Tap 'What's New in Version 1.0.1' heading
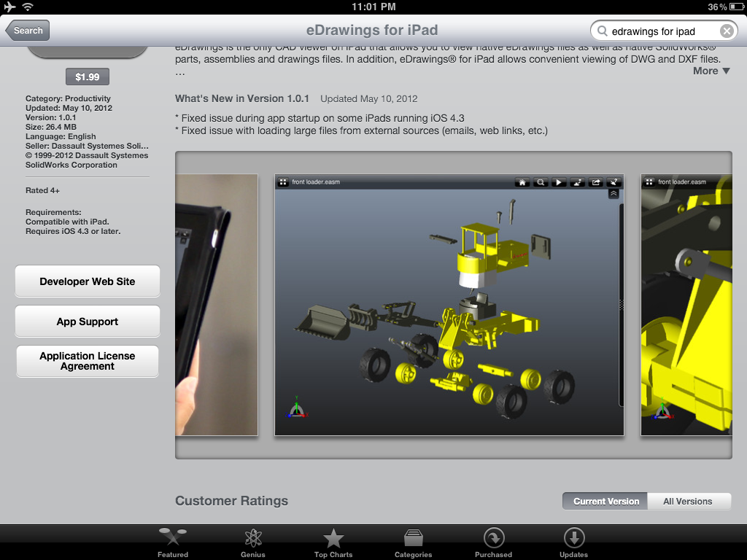747x560 pixels. (242, 98)
